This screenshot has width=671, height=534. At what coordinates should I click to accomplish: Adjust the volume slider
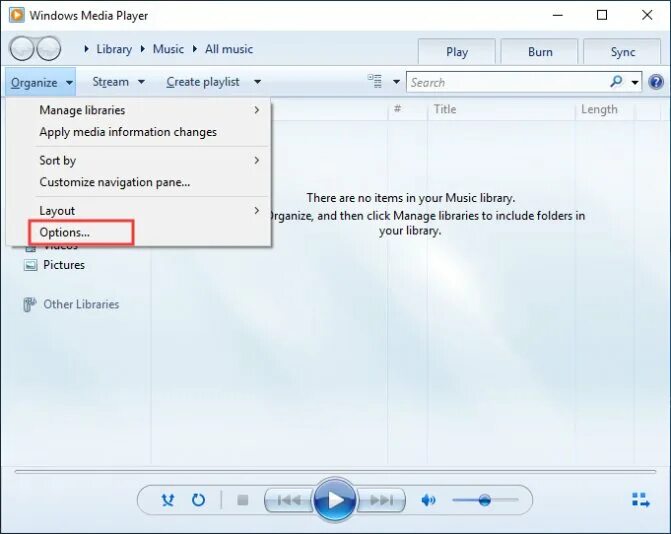point(485,500)
